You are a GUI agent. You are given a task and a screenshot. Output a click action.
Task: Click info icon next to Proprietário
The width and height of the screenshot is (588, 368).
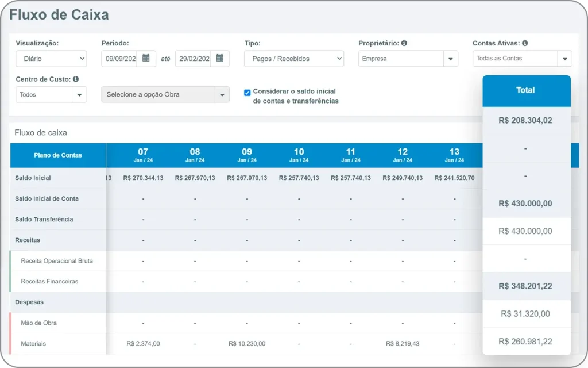pyautogui.click(x=404, y=43)
